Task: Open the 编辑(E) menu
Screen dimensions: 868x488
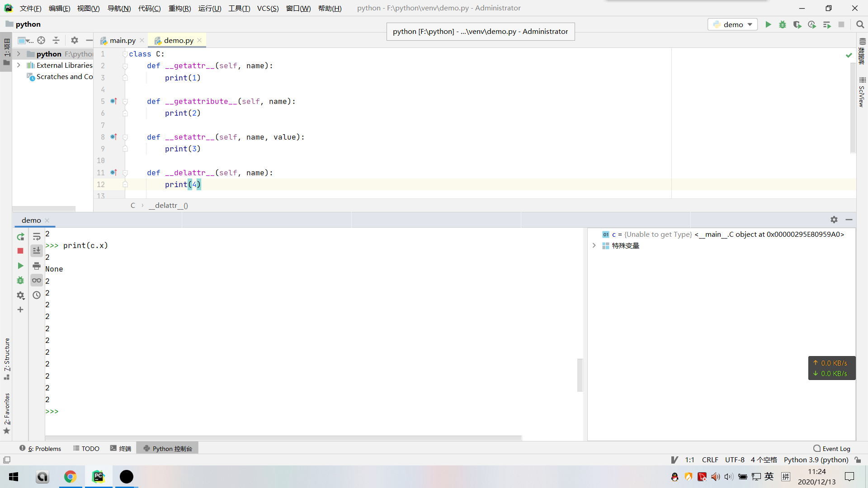Action: click(59, 8)
